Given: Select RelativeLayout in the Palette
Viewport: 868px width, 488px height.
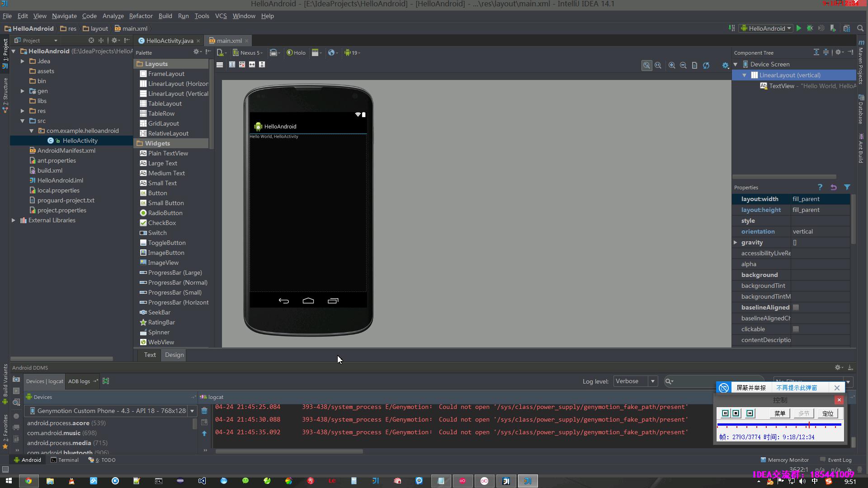Looking at the screenshot, I should (x=168, y=133).
